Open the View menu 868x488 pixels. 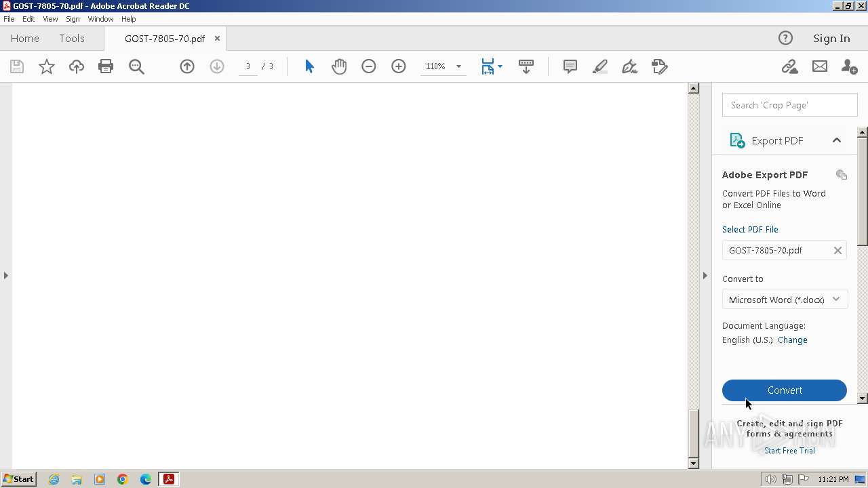(x=50, y=19)
